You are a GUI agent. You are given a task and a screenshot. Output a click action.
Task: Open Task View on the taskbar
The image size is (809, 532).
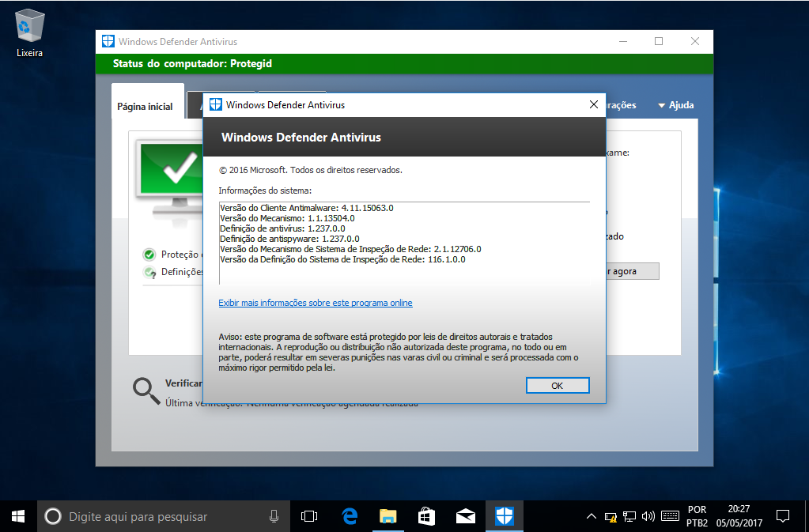point(309,516)
